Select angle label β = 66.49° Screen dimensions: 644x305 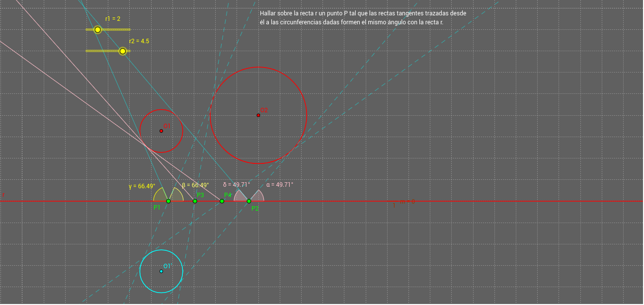click(195, 185)
